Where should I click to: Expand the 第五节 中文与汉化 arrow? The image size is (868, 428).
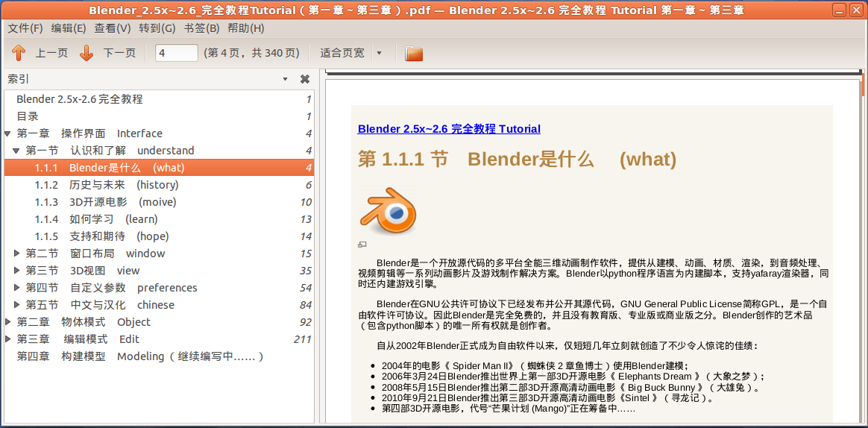(x=16, y=305)
